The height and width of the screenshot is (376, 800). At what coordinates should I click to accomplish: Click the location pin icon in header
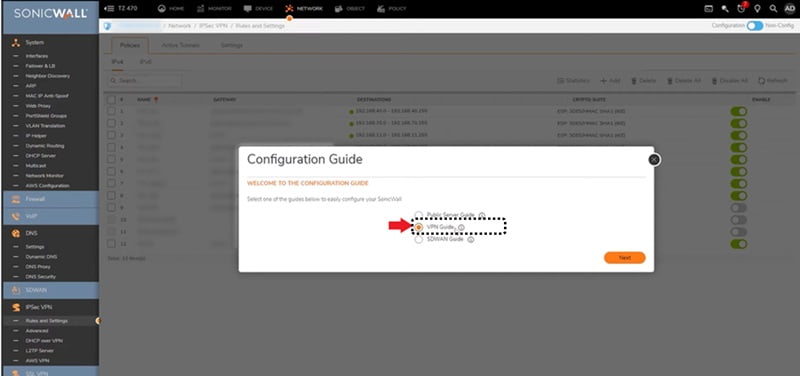click(x=758, y=9)
